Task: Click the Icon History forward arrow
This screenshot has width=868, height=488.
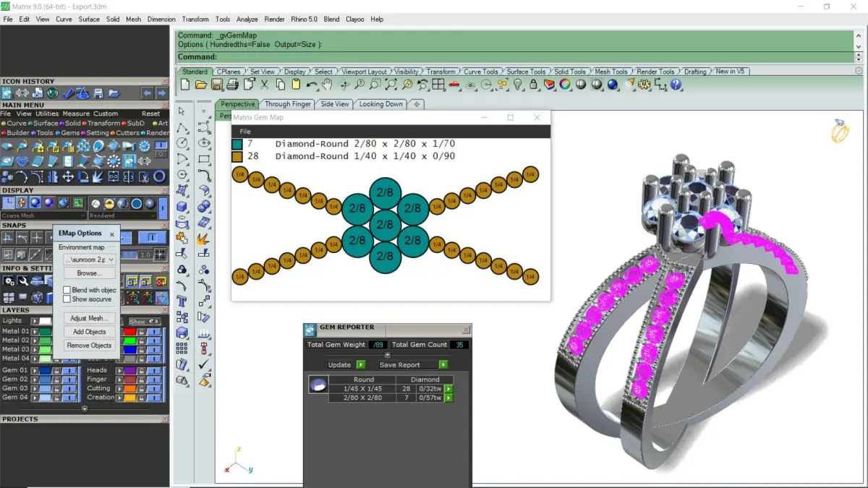Action: (161, 93)
